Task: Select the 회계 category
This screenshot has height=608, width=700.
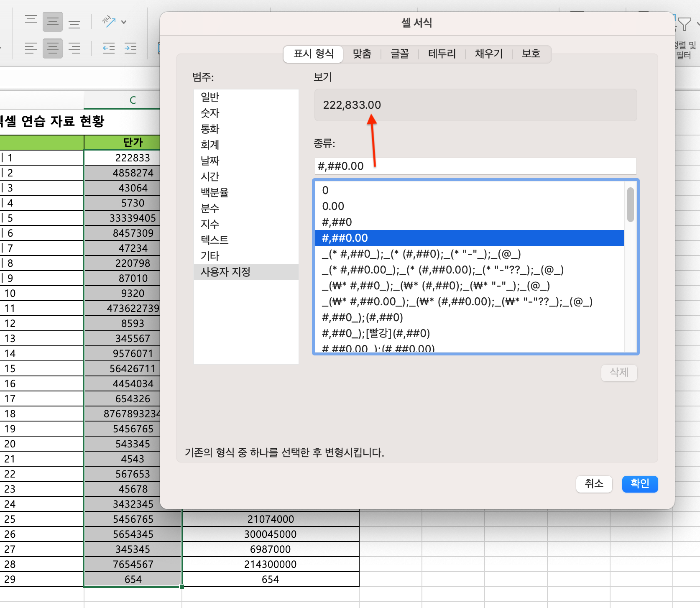Action: click(x=246, y=145)
